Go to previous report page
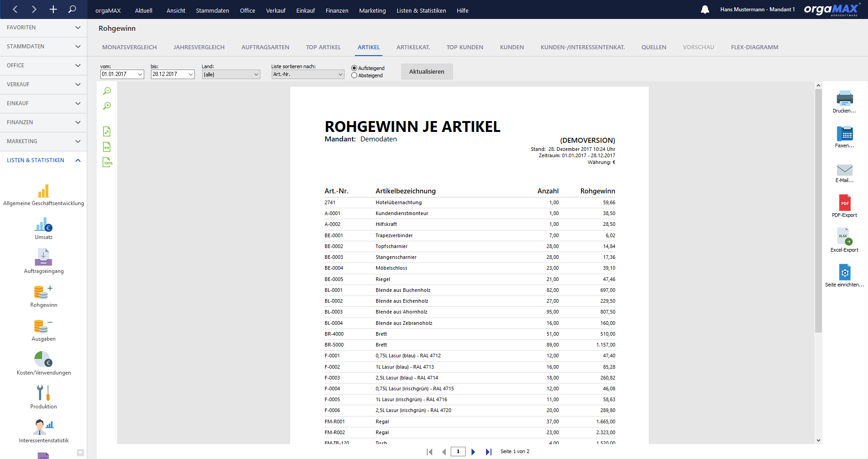 [x=444, y=452]
